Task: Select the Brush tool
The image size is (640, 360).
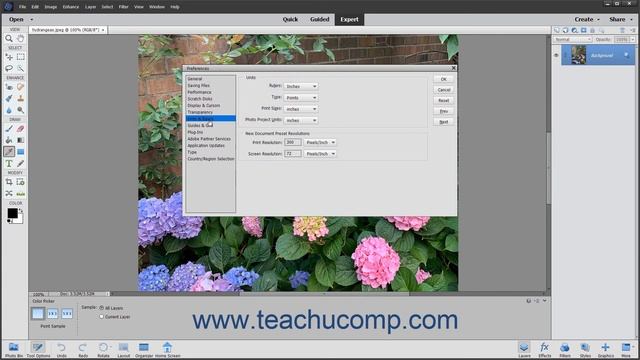Action: [9, 129]
